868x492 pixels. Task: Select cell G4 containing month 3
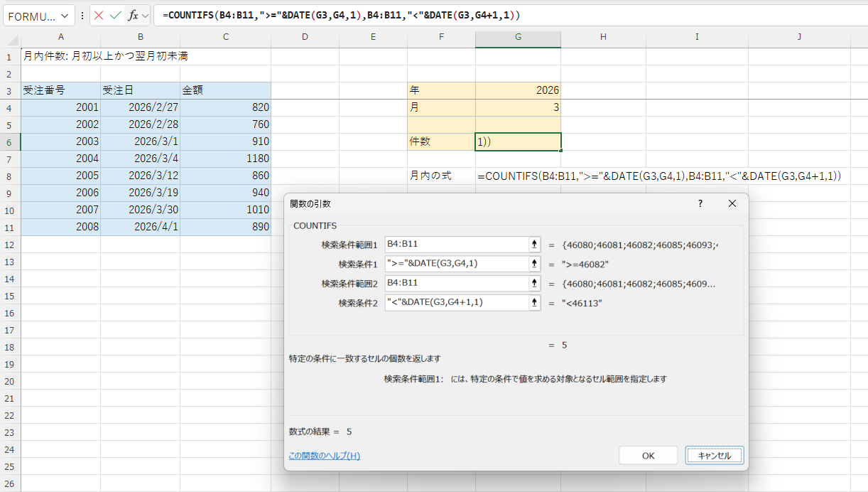(x=518, y=108)
